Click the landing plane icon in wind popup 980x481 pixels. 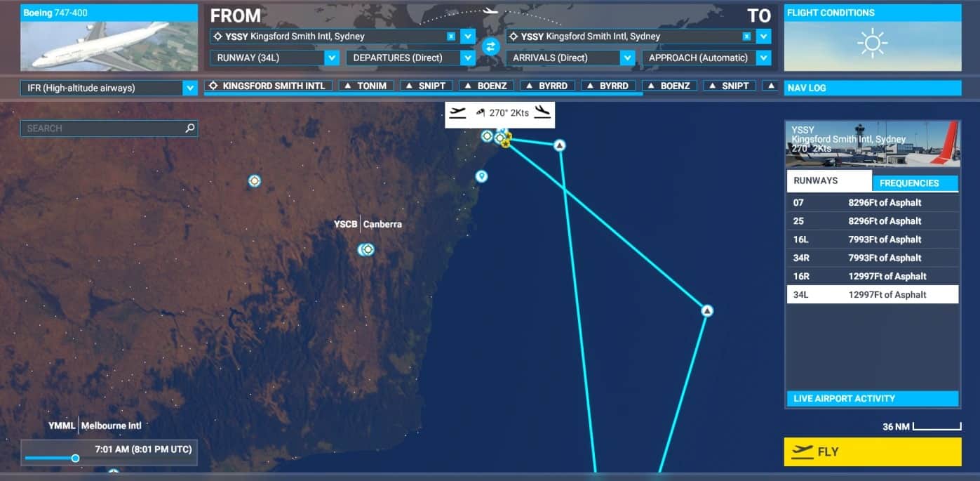(x=542, y=113)
